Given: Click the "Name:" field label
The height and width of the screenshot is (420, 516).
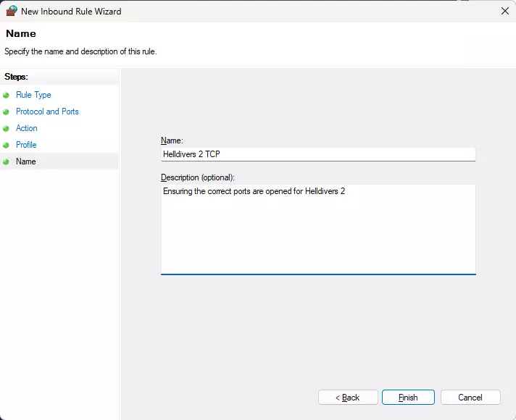Looking at the screenshot, I should 172,140.
